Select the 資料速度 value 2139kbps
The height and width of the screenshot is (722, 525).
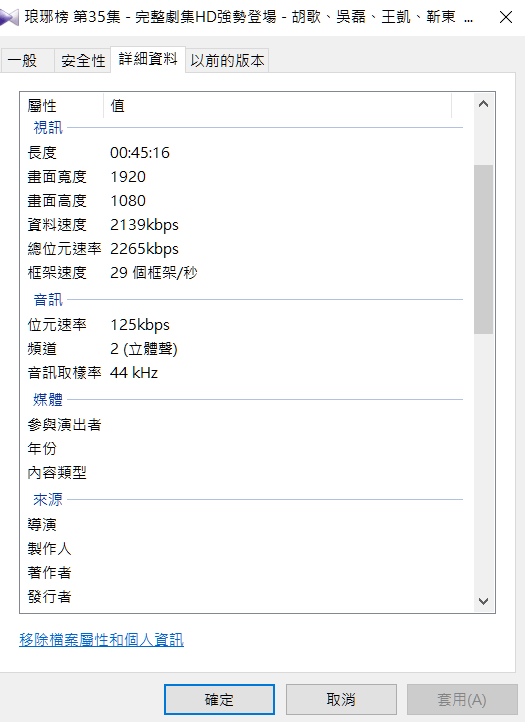144,225
